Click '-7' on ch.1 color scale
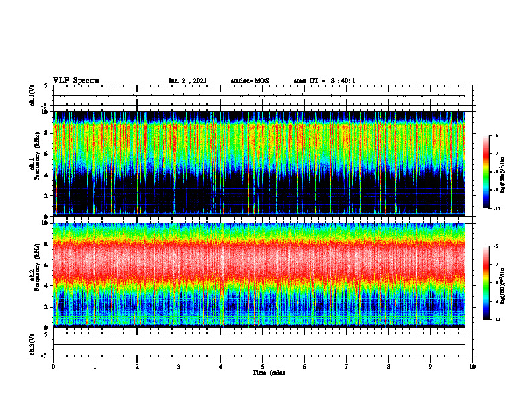 [x=496, y=154]
